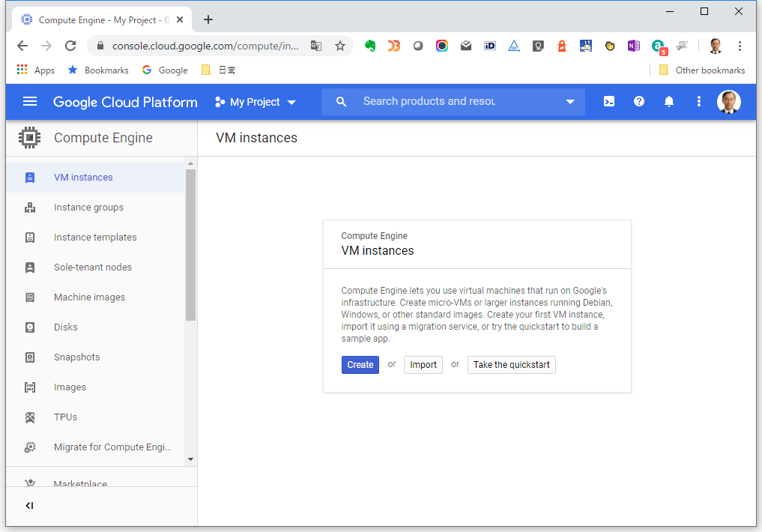Select the Compute Engine - My Project tab
The height and width of the screenshot is (532, 762).
[102, 20]
